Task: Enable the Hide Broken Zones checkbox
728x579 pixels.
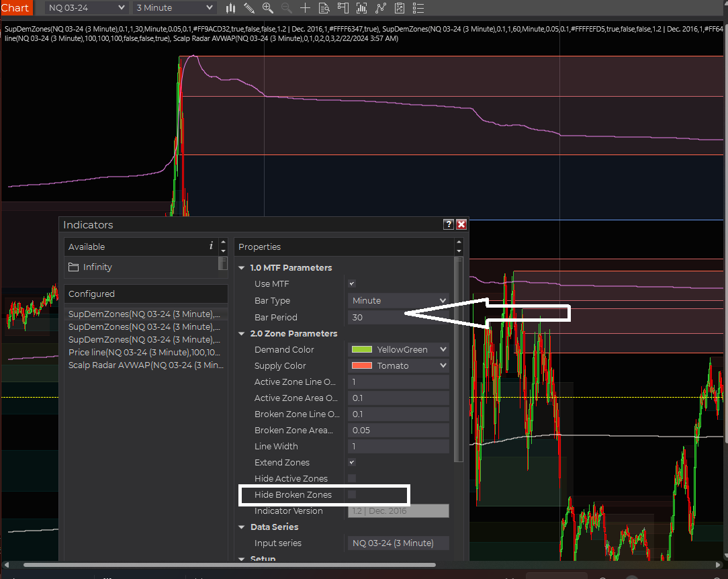Action: pos(351,494)
